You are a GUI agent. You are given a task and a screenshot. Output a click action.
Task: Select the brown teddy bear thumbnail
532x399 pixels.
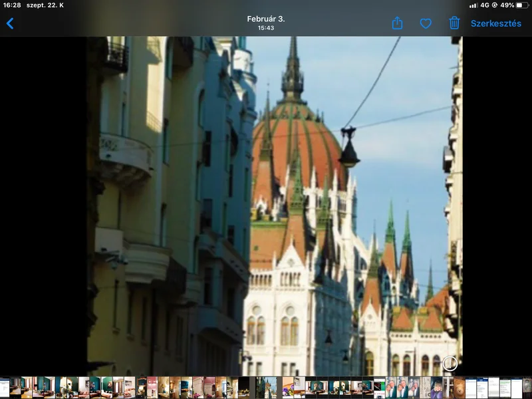coord(459,387)
